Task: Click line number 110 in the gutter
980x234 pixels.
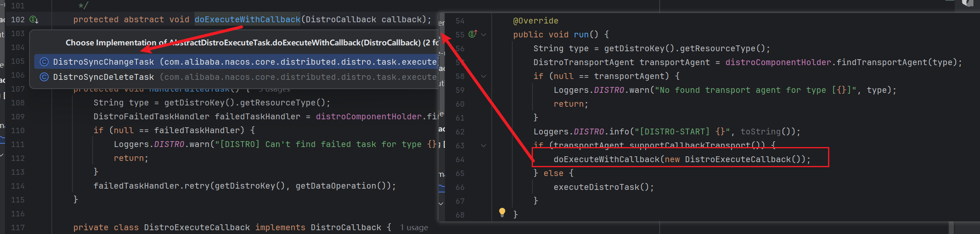Action: click(18, 131)
